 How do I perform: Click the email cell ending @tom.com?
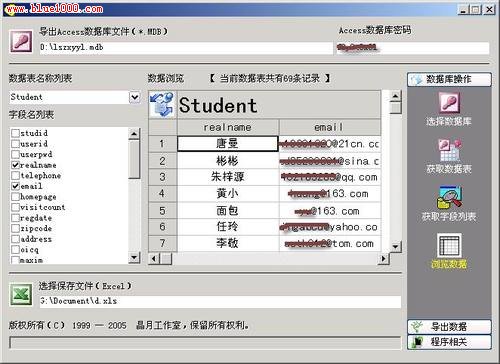[x=329, y=243]
